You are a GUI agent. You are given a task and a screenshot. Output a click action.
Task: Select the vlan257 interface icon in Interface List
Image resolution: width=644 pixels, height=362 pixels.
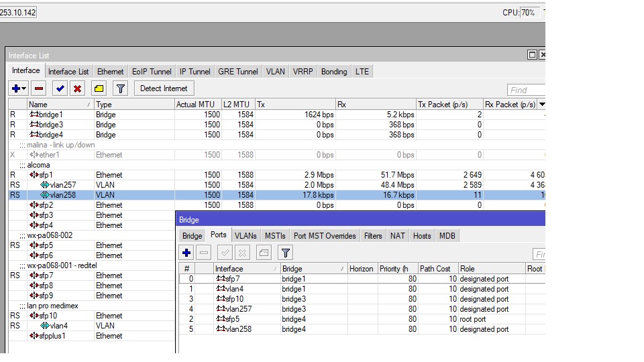(x=45, y=185)
